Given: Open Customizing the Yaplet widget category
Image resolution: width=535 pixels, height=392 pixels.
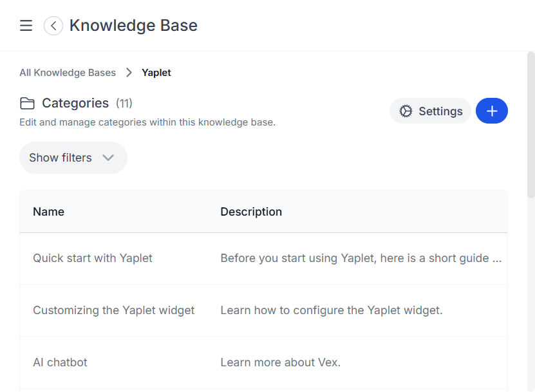Looking at the screenshot, I should point(113,310).
